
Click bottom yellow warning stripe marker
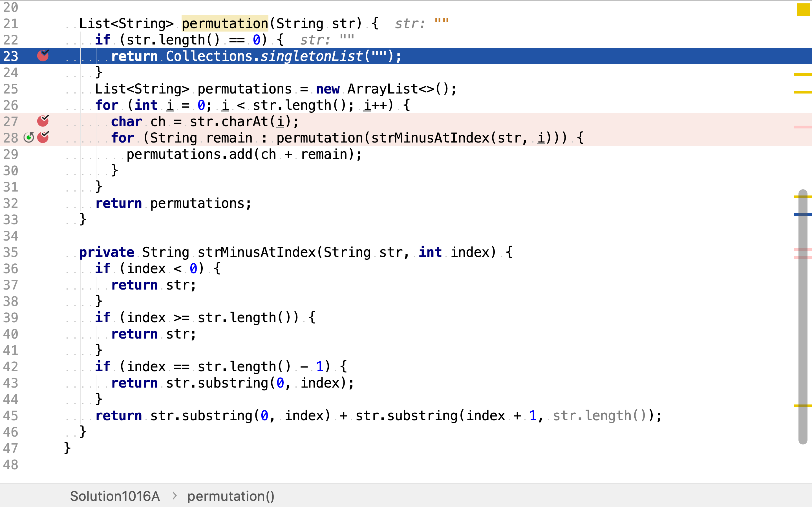coord(803,406)
